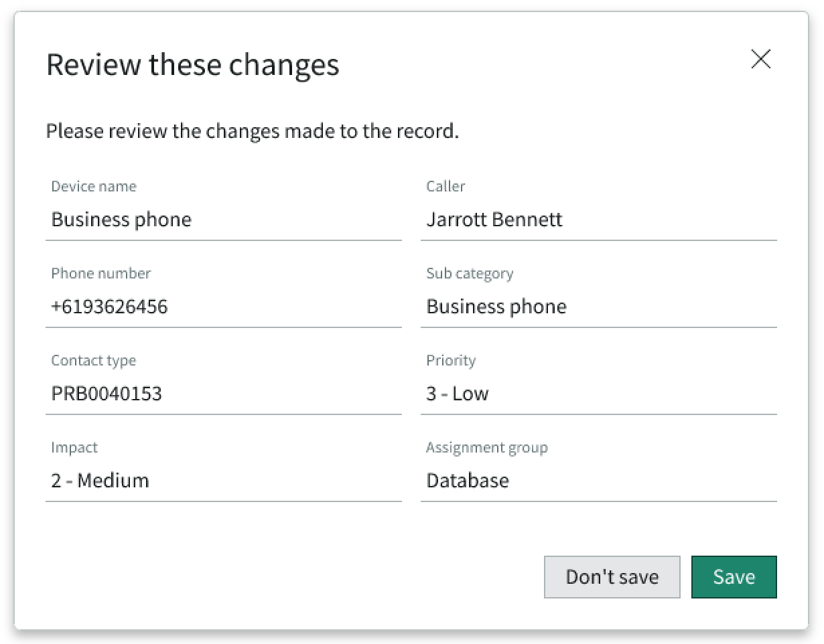Image resolution: width=824 pixels, height=644 pixels.
Task: Focus the Sub category field
Action: (598, 307)
